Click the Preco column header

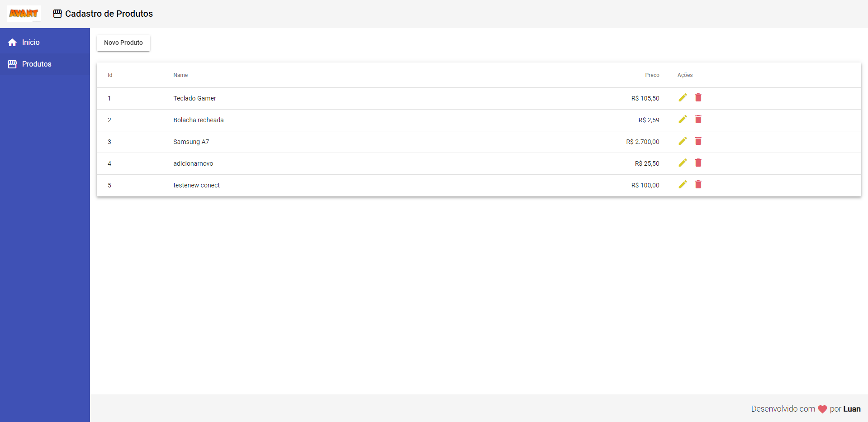pos(652,75)
